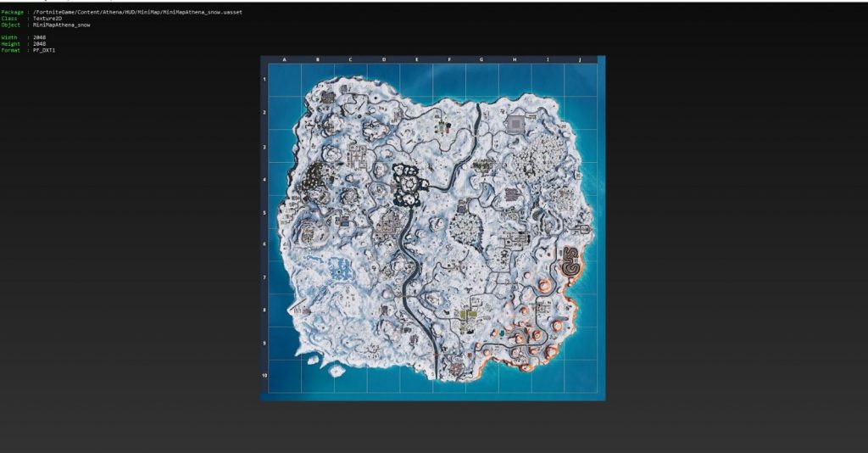This screenshot has width=868, height=453.
Task: Click grid row label 8 on map
Action: point(264,310)
